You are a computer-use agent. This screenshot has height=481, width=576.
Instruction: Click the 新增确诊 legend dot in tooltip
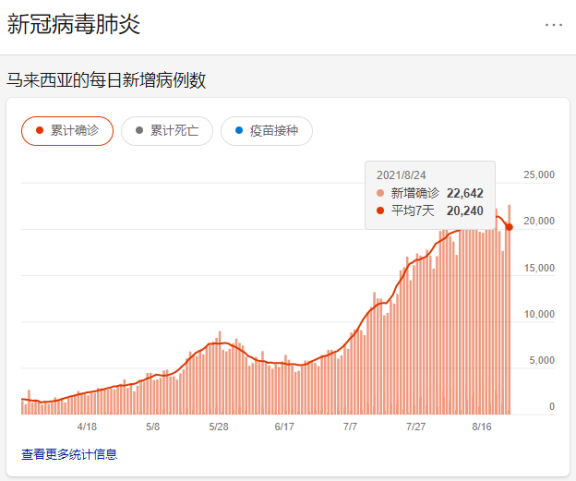(380, 193)
